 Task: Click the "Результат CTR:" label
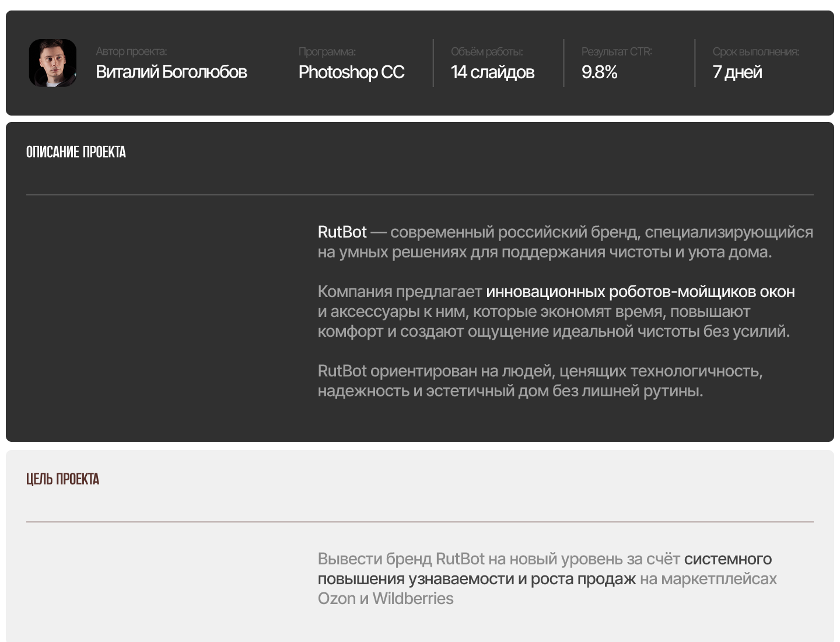point(617,52)
